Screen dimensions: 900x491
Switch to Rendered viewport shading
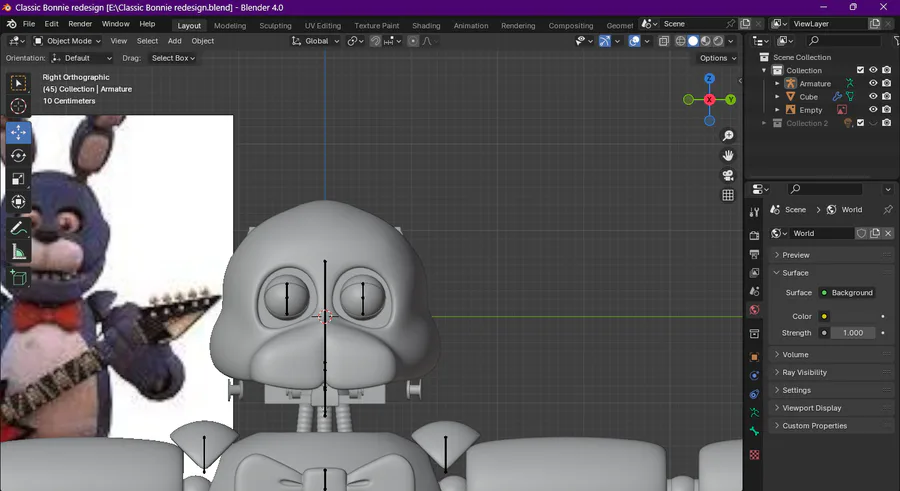[718, 41]
